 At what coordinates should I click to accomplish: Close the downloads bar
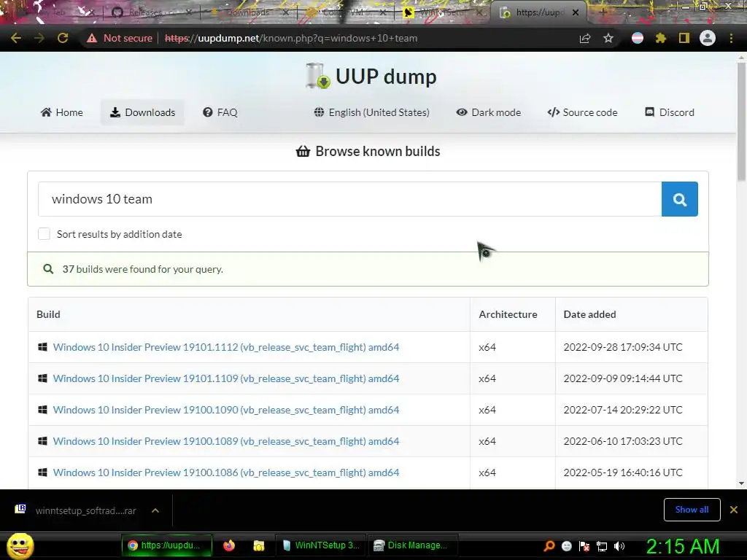[734, 510]
